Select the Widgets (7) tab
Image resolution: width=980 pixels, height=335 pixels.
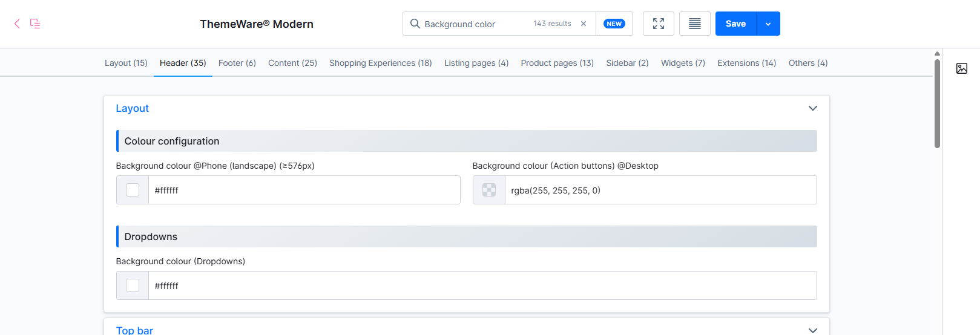[683, 63]
